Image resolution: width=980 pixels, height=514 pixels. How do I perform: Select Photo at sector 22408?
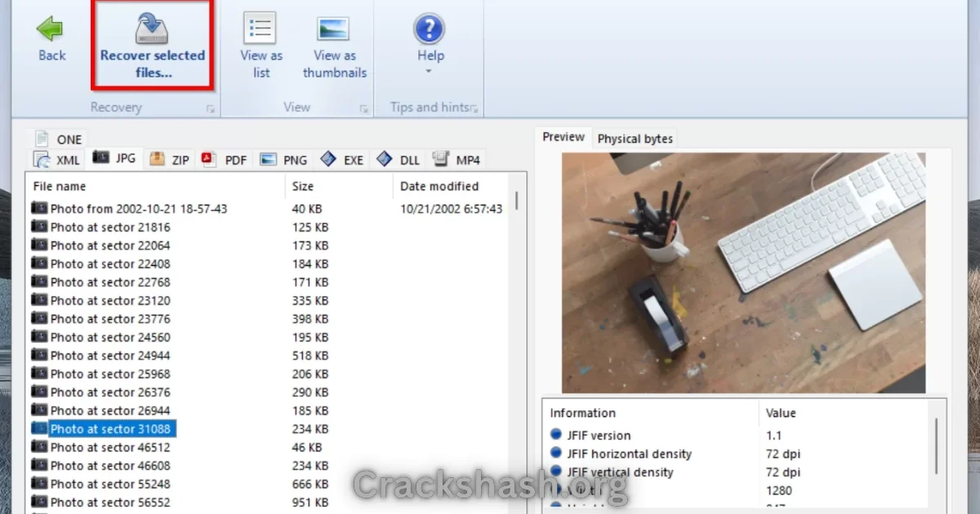[110, 264]
